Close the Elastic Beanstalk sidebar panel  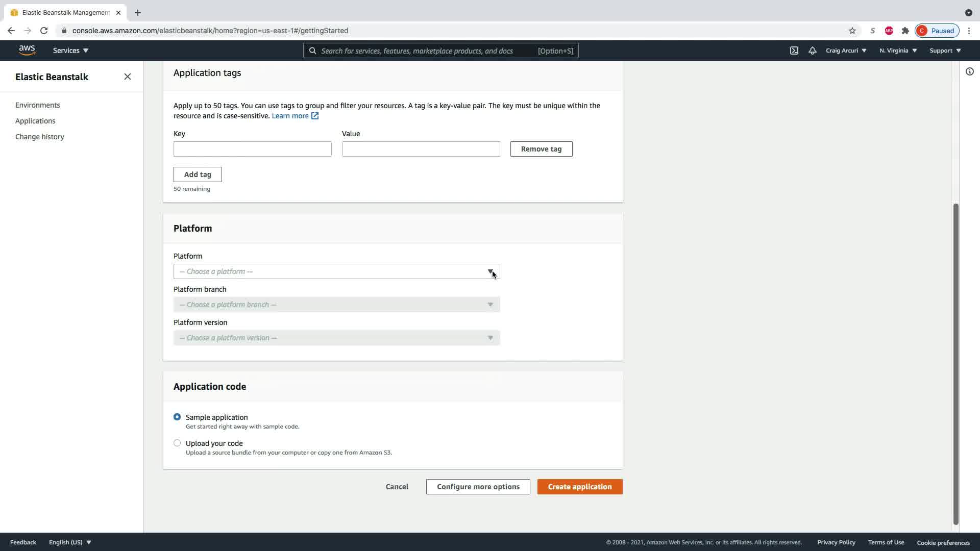128,77
